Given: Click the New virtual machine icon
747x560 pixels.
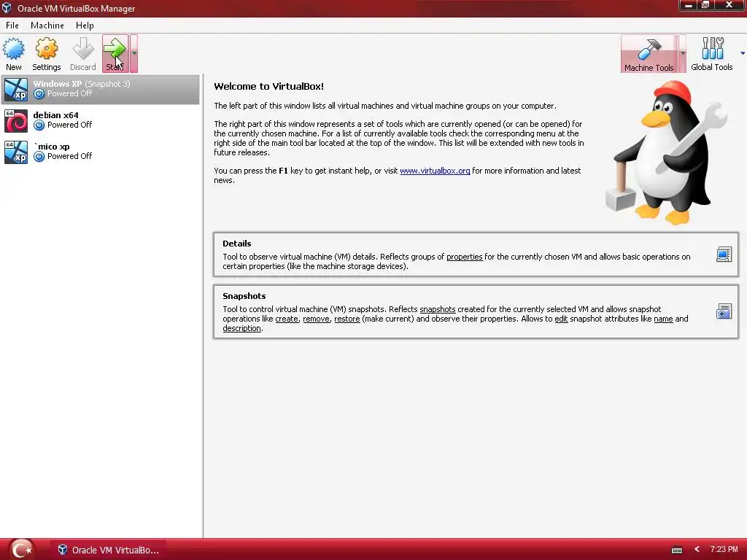Looking at the screenshot, I should click(13, 49).
